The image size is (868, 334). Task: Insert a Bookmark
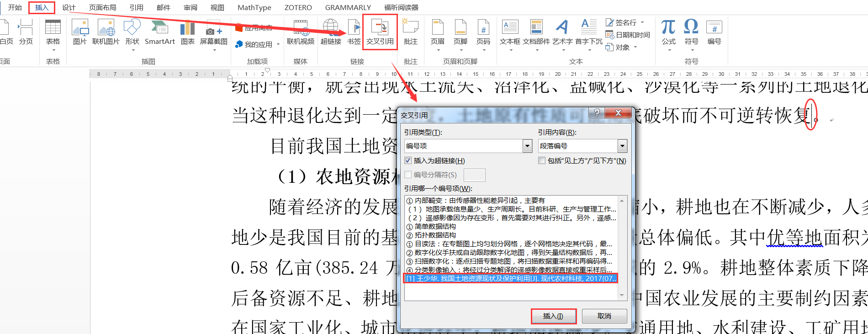coord(354,32)
